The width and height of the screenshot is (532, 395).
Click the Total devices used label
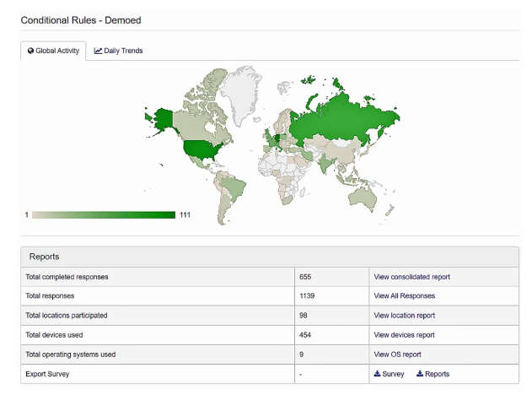[x=54, y=335]
